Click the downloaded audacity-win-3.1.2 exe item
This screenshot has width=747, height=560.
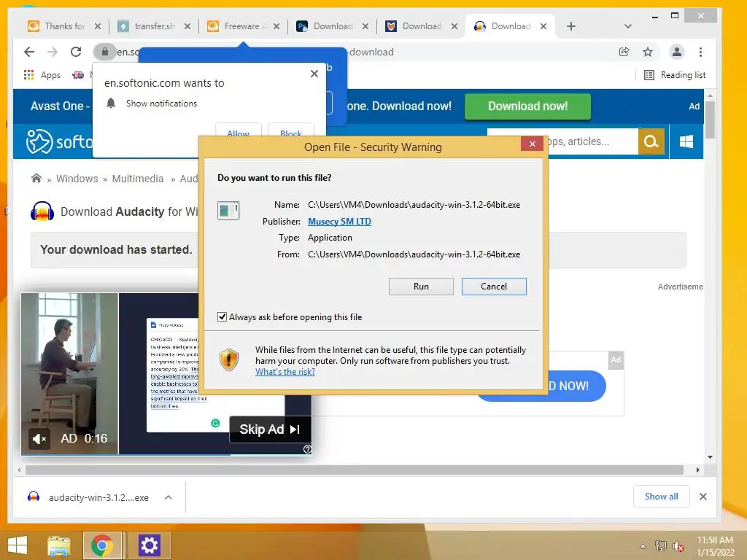(x=88, y=497)
